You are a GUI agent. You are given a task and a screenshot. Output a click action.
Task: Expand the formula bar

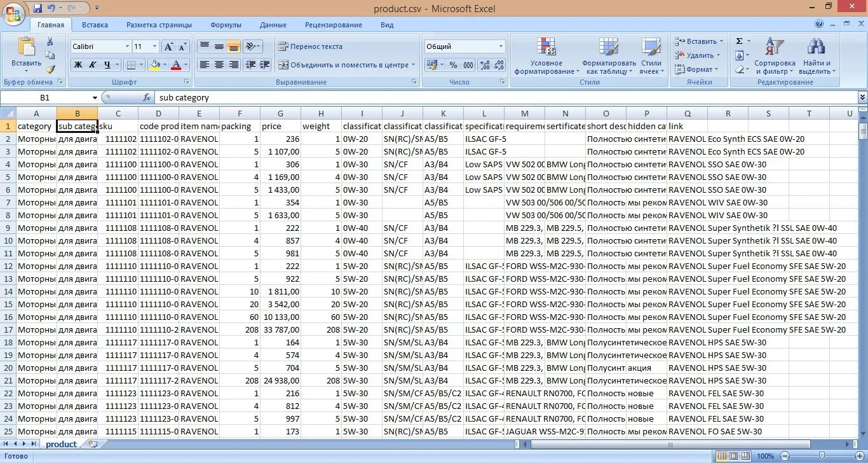[x=862, y=97]
